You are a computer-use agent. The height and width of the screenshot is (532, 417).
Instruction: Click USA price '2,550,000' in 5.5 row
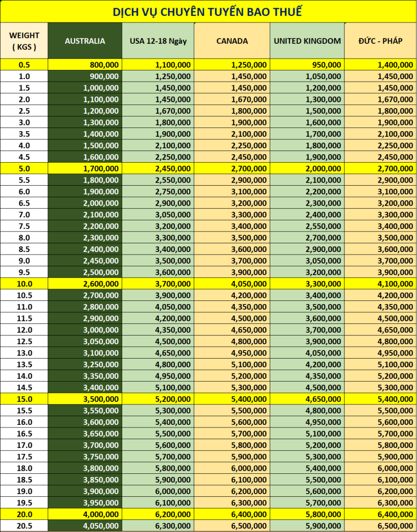click(x=158, y=180)
